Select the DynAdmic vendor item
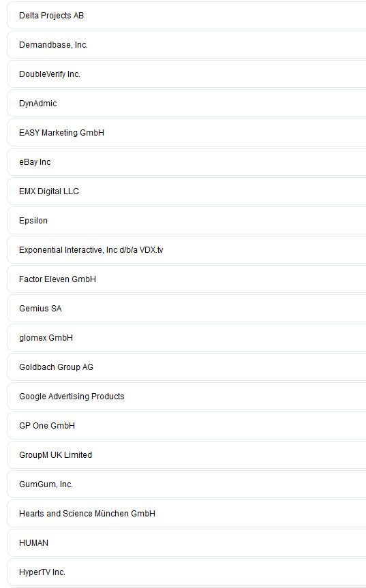This screenshot has width=366, height=588. click(x=187, y=103)
